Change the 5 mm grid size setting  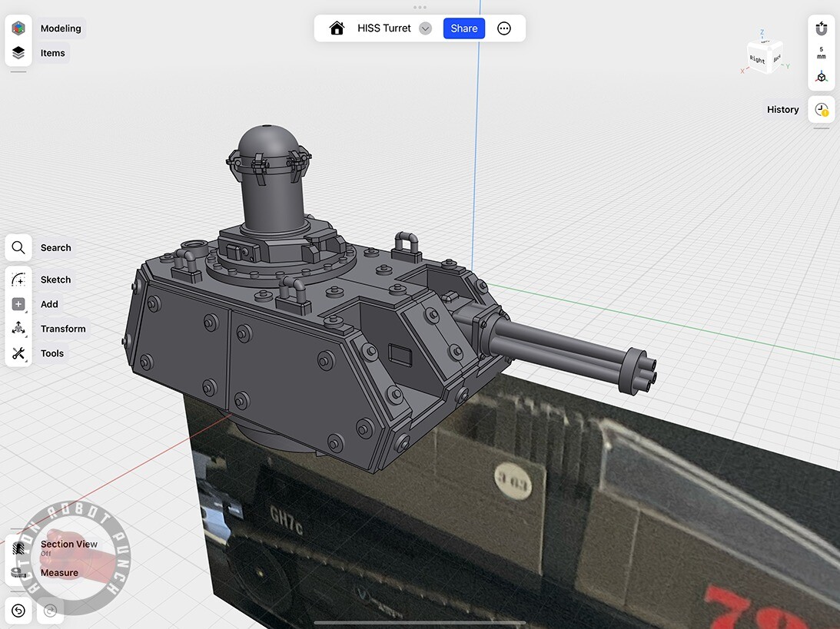[822, 52]
